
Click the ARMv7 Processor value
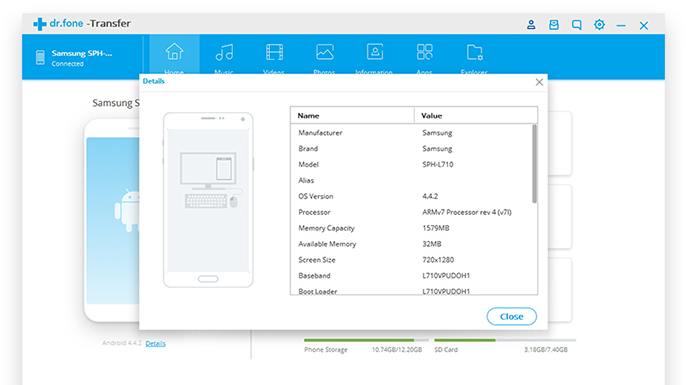pyautogui.click(x=467, y=212)
